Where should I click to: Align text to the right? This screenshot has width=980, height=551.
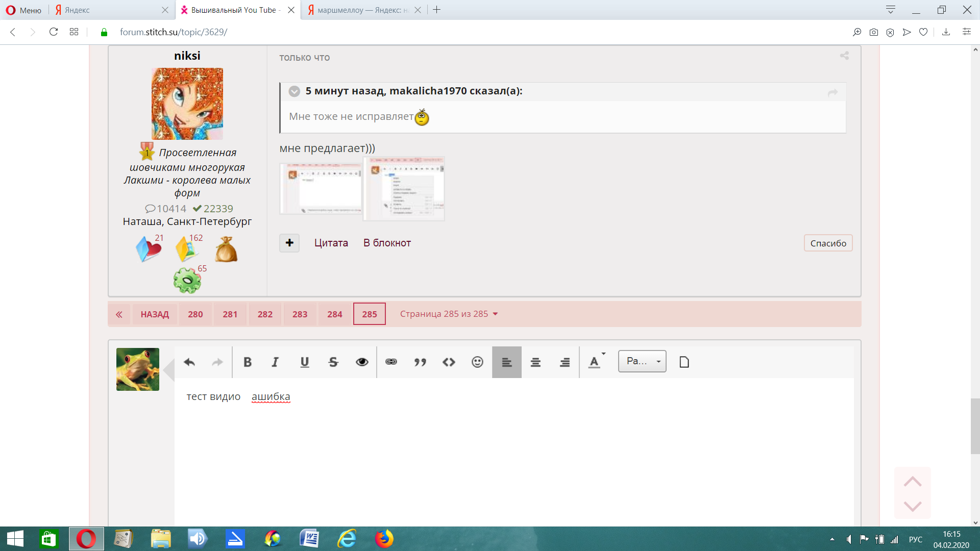pyautogui.click(x=565, y=362)
